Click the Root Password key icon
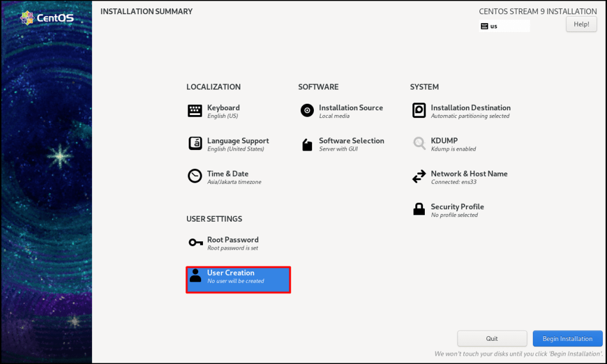 pos(195,242)
